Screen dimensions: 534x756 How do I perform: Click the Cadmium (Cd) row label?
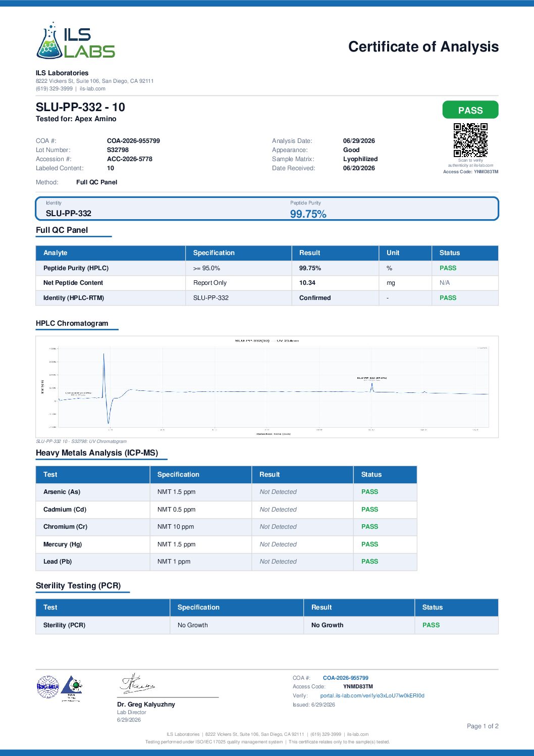[65, 510]
